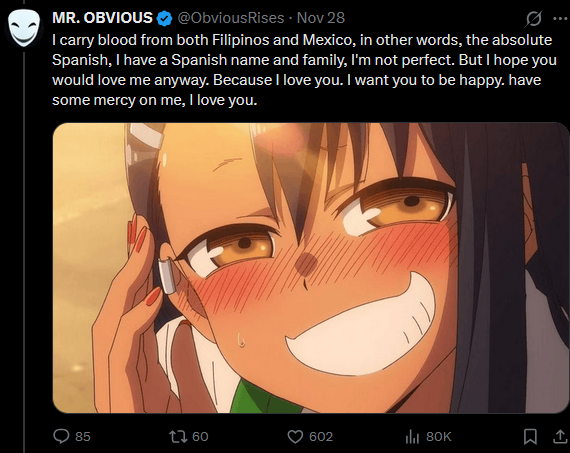Open the three-dot more options menu

point(560,19)
